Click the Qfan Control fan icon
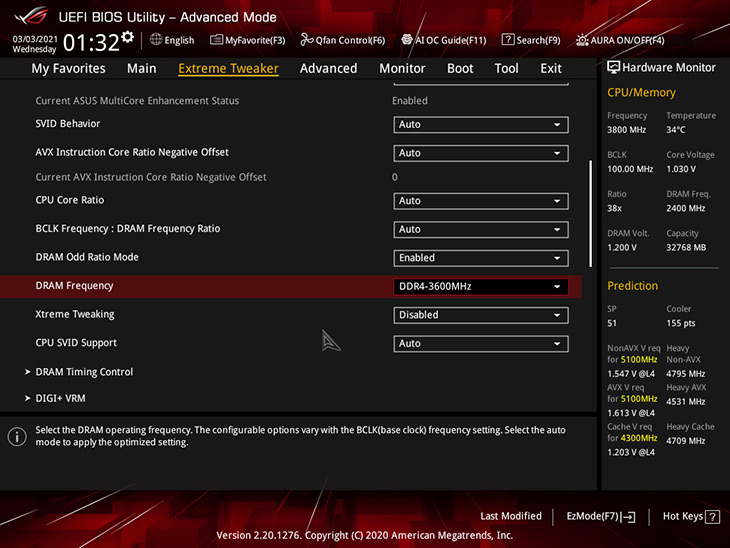Image resolution: width=730 pixels, height=548 pixels. [306, 40]
